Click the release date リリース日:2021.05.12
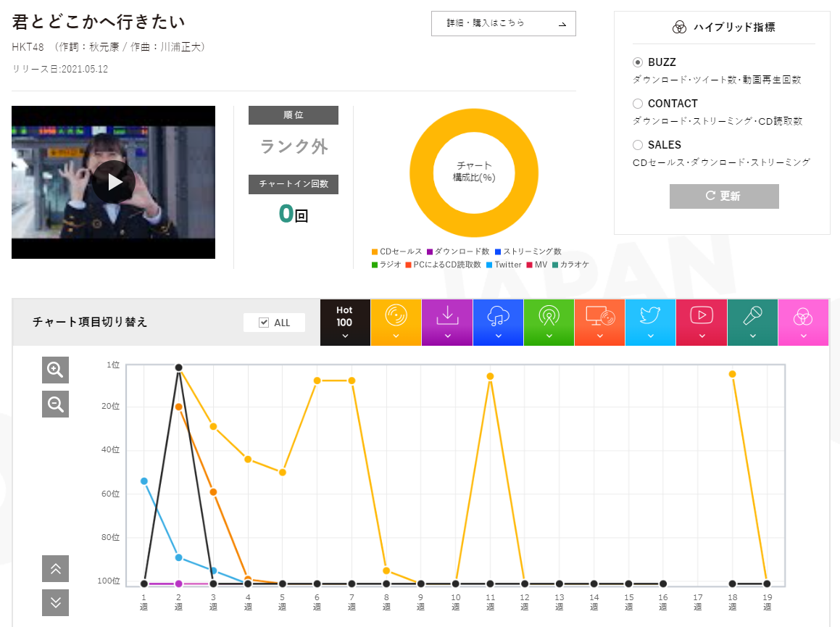This screenshot has width=840, height=627. [60, 69]
